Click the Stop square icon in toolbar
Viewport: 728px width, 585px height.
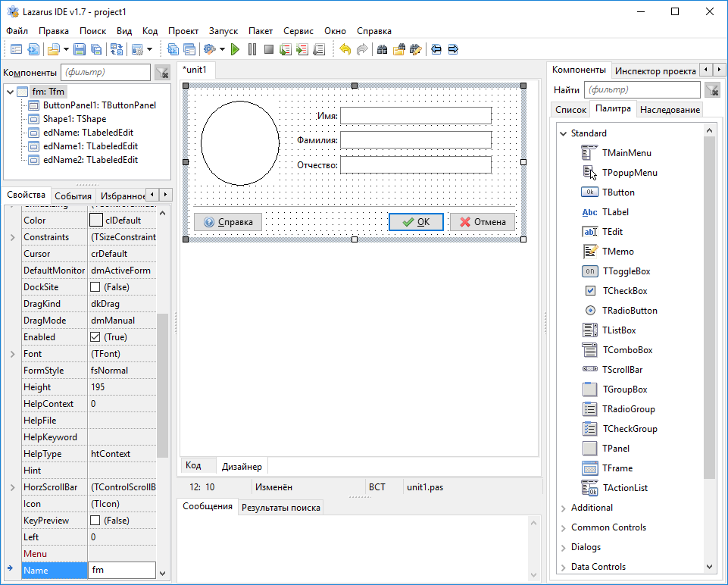point(268,50)
